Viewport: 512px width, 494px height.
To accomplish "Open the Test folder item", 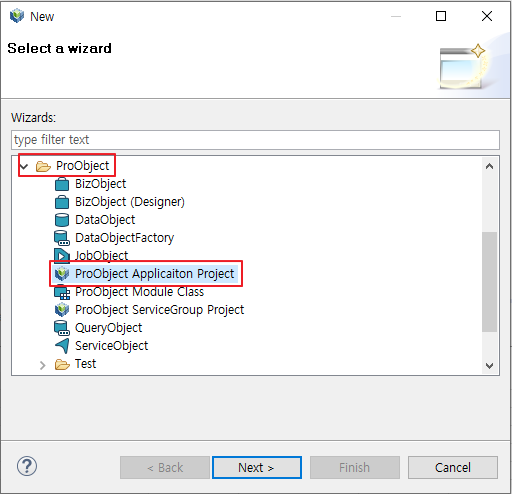I will (x=85, y=364).
